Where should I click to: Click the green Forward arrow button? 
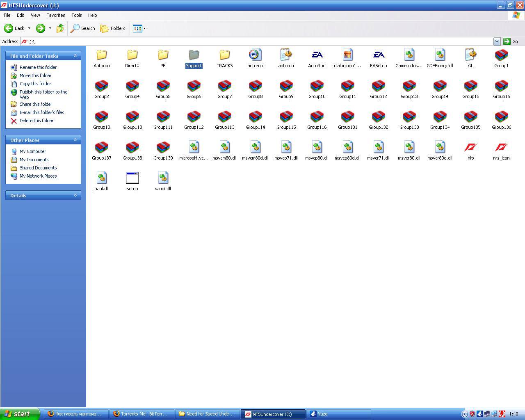(x=40, y=28)
